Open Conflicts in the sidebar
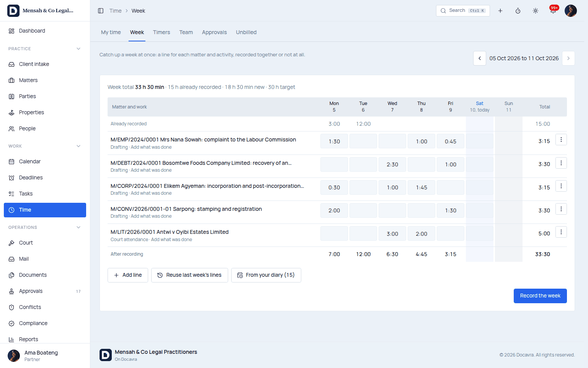This screenshot has height=368, width=588. pyautogui.click(x=45, y=307)
